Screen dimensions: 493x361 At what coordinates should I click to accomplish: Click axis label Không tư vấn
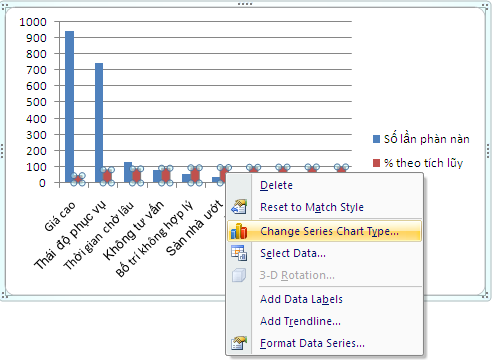click(x=133, y=230)
